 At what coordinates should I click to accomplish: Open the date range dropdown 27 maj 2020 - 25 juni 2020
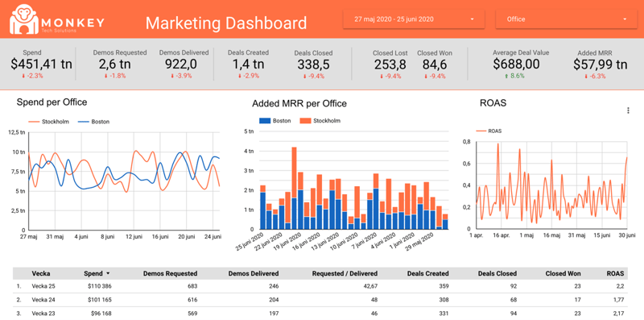click(x=414, y=19)
